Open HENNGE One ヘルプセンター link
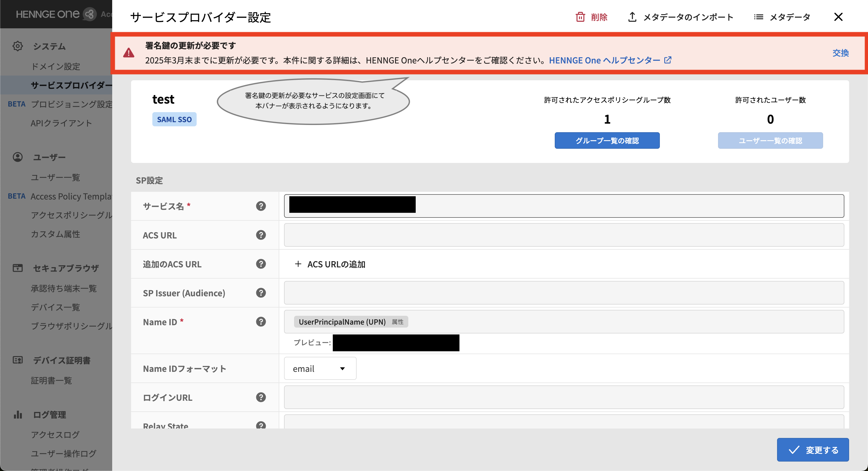This screenshot has height=471, width=868. pyautogui.click(x=605, y=60)
